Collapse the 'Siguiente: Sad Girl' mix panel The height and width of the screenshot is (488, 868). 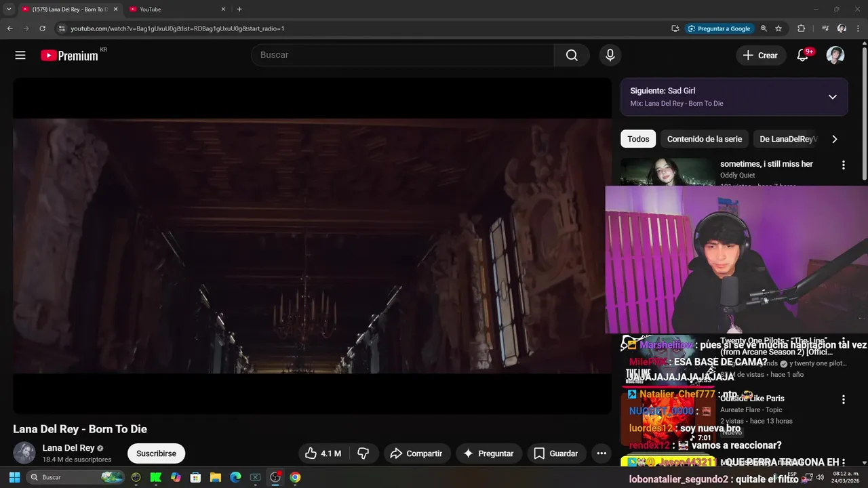(x=833, y=97)
